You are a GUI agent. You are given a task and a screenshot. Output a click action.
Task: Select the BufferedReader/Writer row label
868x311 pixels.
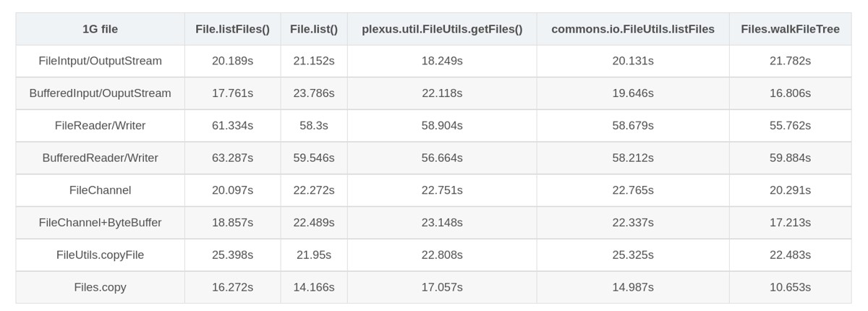click(100, 158)
